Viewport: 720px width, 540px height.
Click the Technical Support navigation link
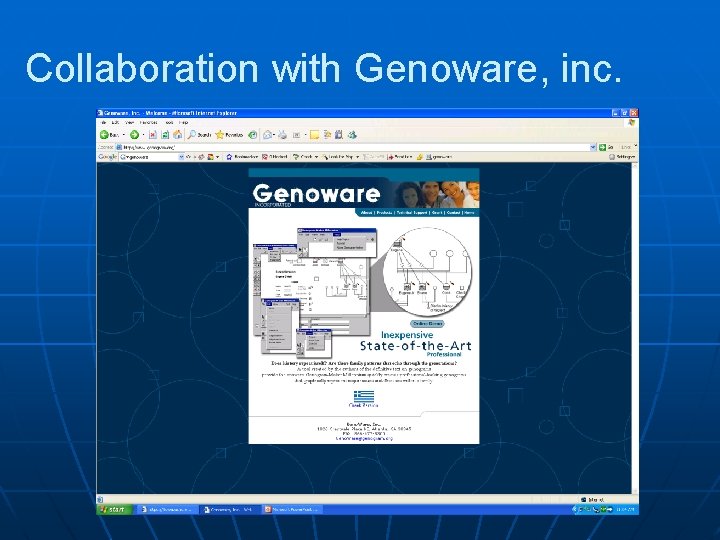412,213
